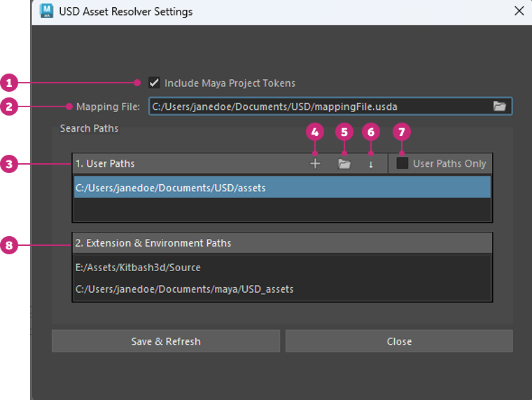532x400 pixels.
Task: Disable Include Maya Project Tokens checkbox
Action: pyautogui.click(x=155, y=83)
